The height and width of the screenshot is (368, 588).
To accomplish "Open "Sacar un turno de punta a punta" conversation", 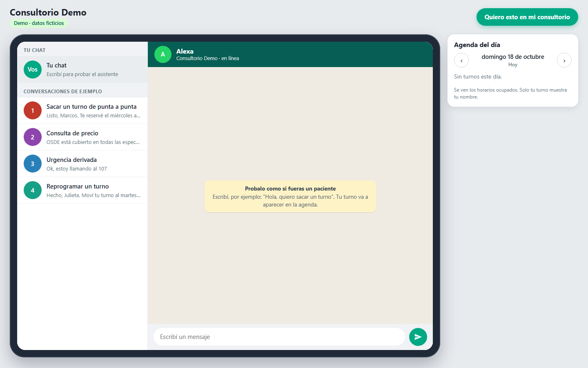I will 82,110.
